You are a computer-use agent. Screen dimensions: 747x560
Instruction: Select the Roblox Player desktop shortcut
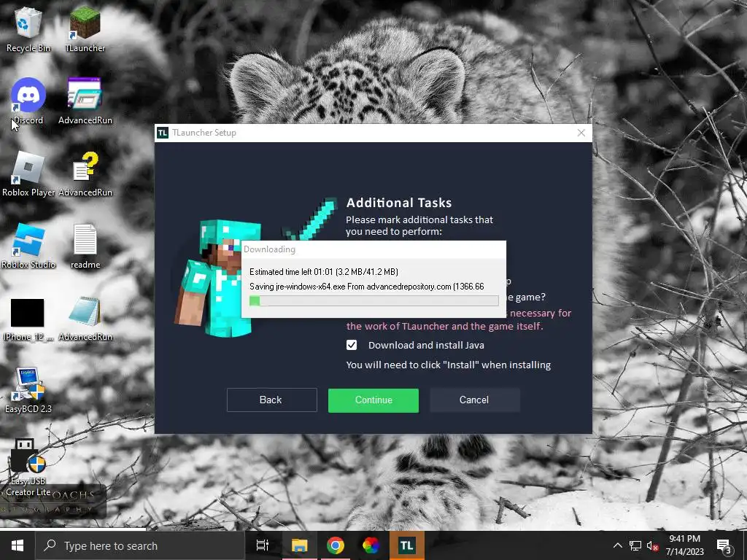pyautogui.click(x=28, y=174)
